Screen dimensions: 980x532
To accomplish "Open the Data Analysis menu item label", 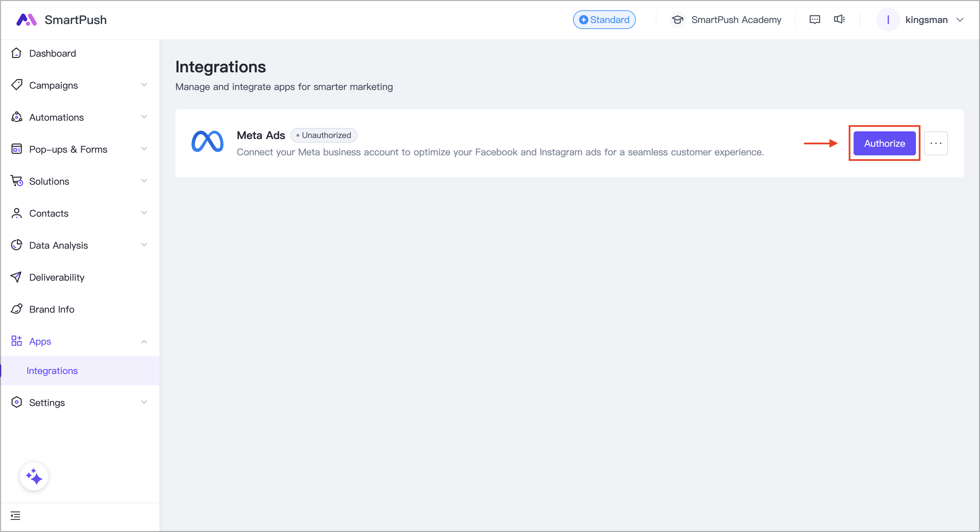I will point(58,245).
